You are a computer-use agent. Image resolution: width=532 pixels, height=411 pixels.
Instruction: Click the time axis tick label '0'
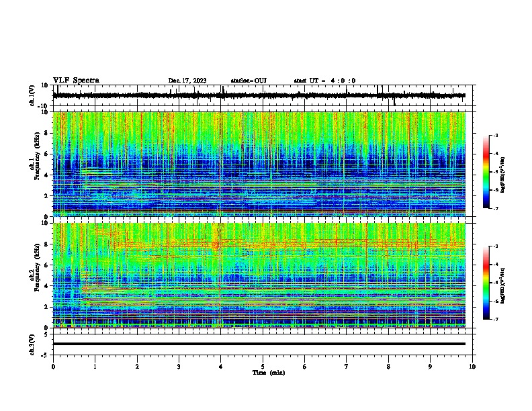pyautogui.click(x=53, y=367)
